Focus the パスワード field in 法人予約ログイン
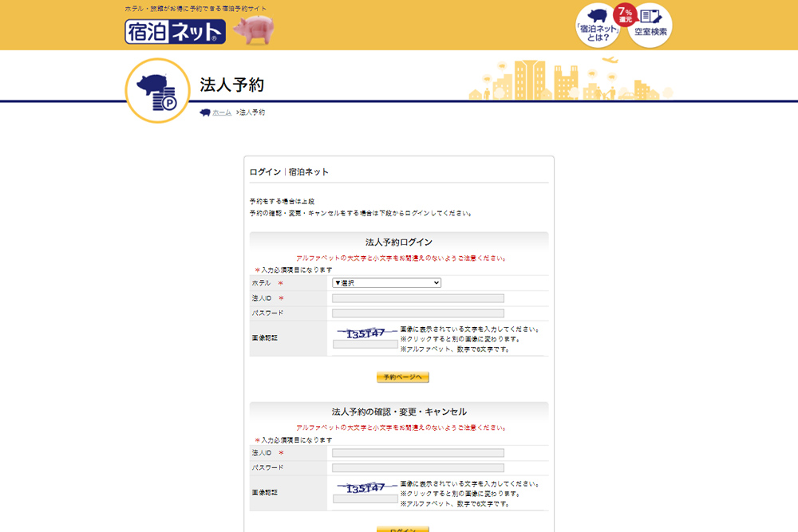Viewport: 798px width, 532px height. point(417,313)
